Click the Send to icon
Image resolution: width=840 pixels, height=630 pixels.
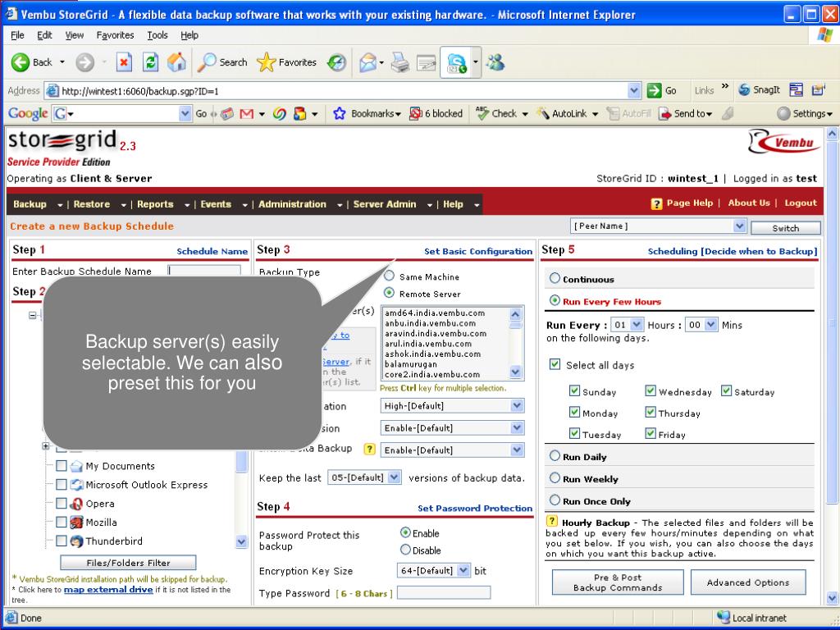pos(664,113)
